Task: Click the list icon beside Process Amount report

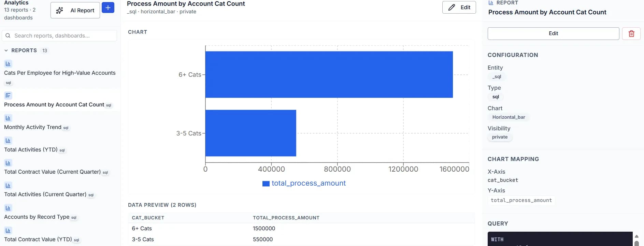Action: click(x=8, y=95)
